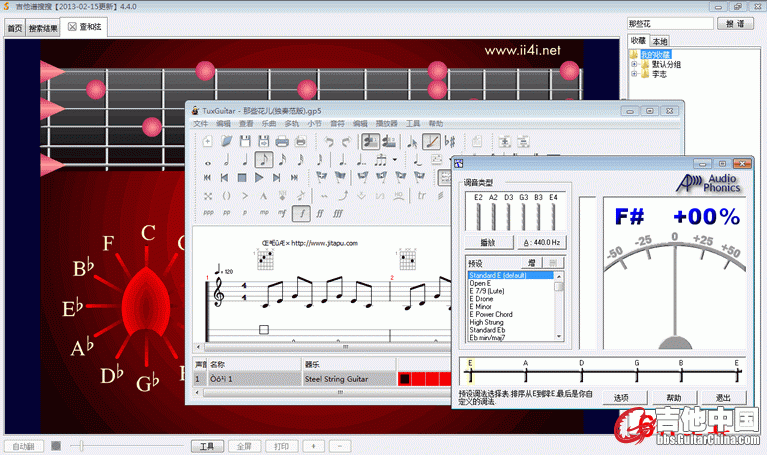
Task: Open a file with TuxGuitar folder icon
Action: pos(226,142)
